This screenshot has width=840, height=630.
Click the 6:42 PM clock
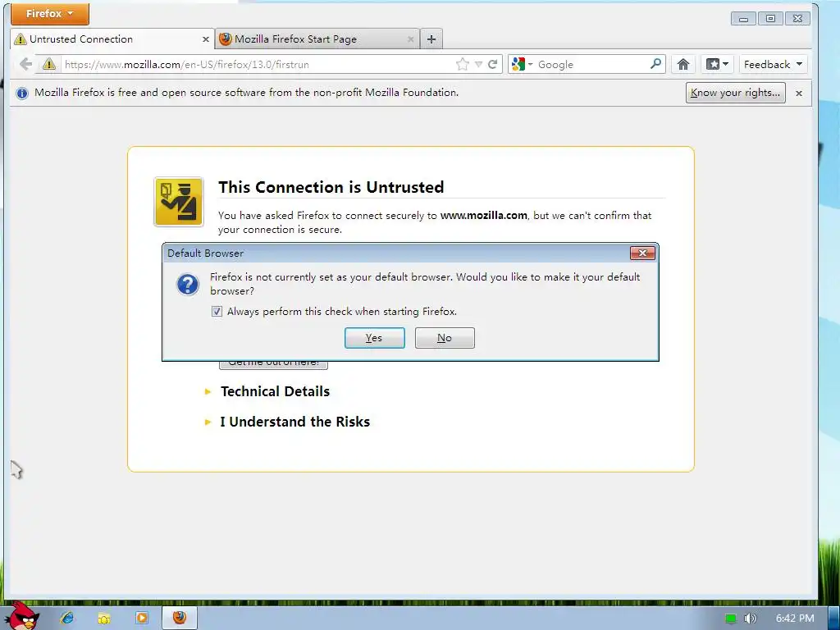pyautogui.click(x=794, y=619)
